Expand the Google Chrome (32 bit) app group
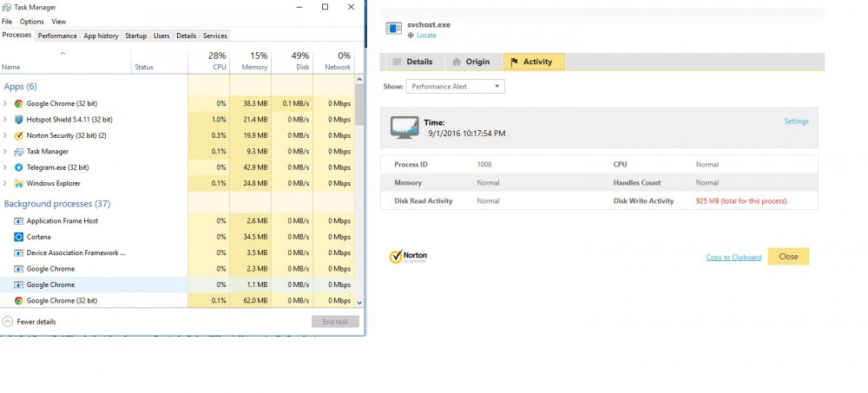Viewport: 868px width, 393px height. click(5, 103)
